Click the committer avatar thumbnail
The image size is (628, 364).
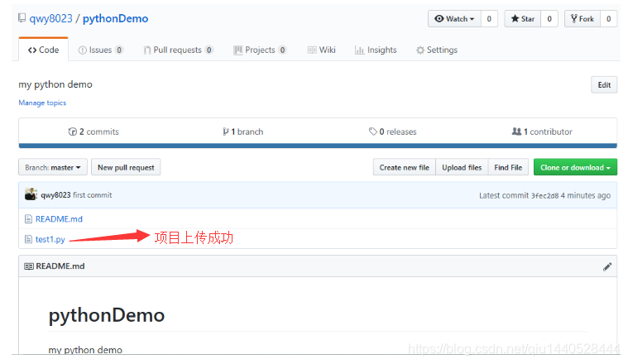coord(31,194)
